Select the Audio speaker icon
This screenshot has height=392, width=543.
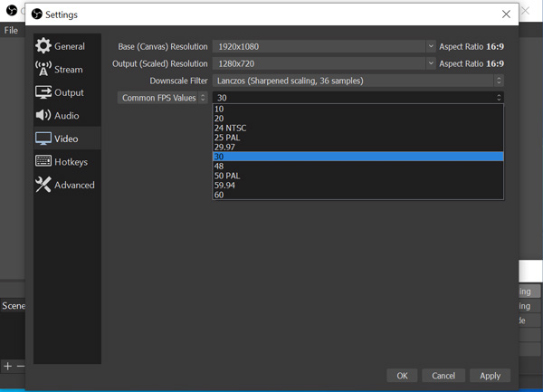tap(43, 116)
